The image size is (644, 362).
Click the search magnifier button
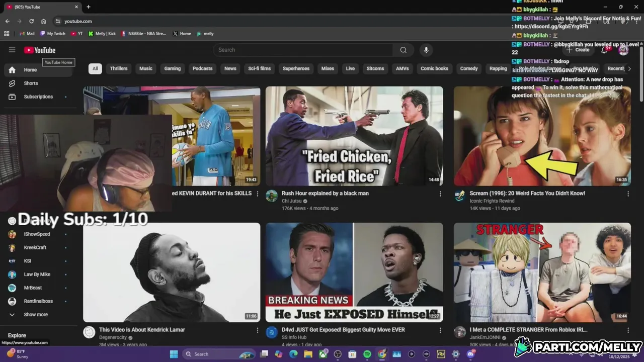[404, 50]
